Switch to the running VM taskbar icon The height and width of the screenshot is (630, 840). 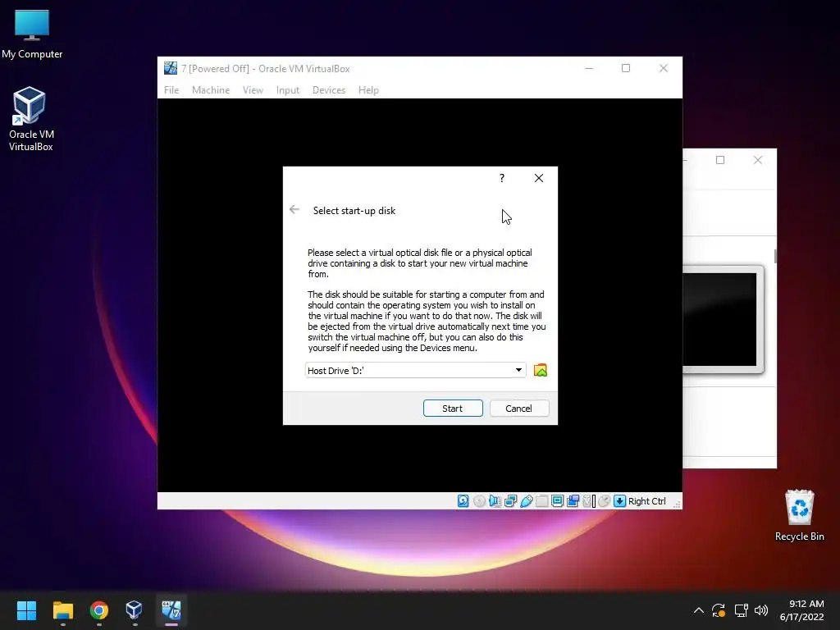pyautogui.click(x=171, y=610)
